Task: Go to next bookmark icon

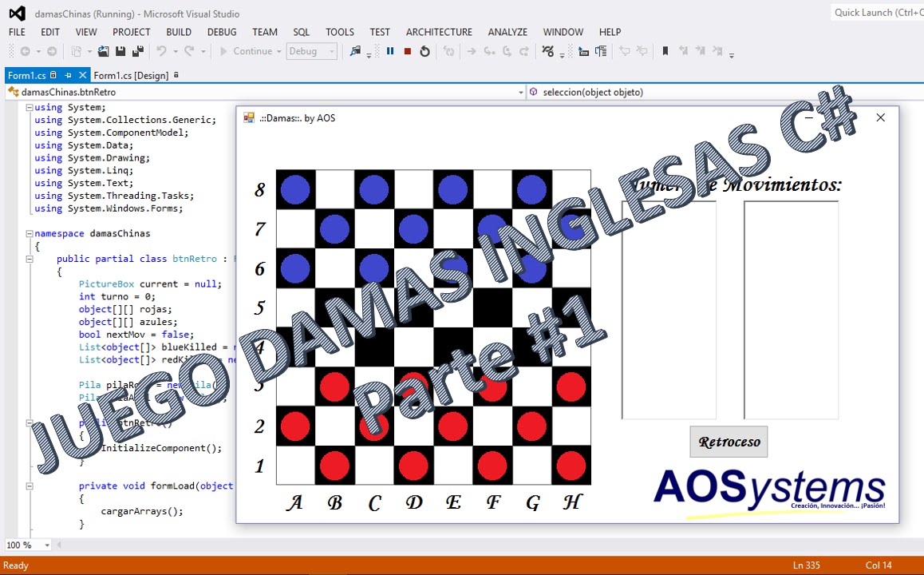Action: (x=700, y=51)
